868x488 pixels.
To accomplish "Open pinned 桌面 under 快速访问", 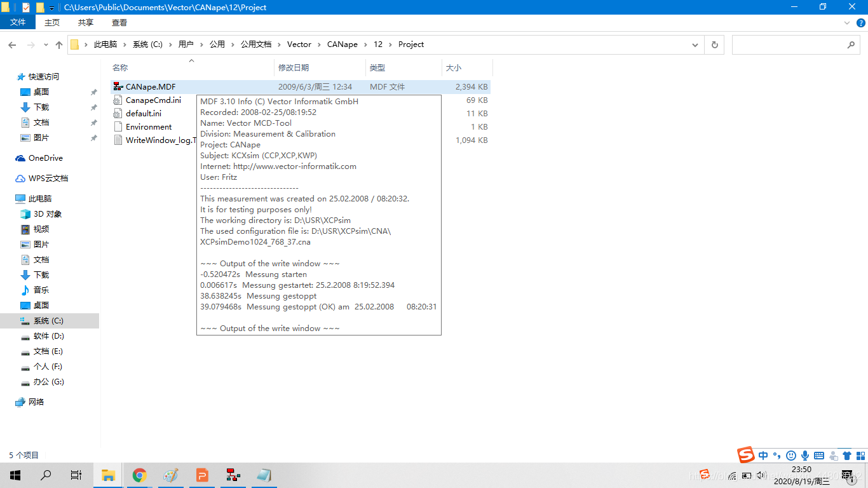I will [x=41, y=92].
